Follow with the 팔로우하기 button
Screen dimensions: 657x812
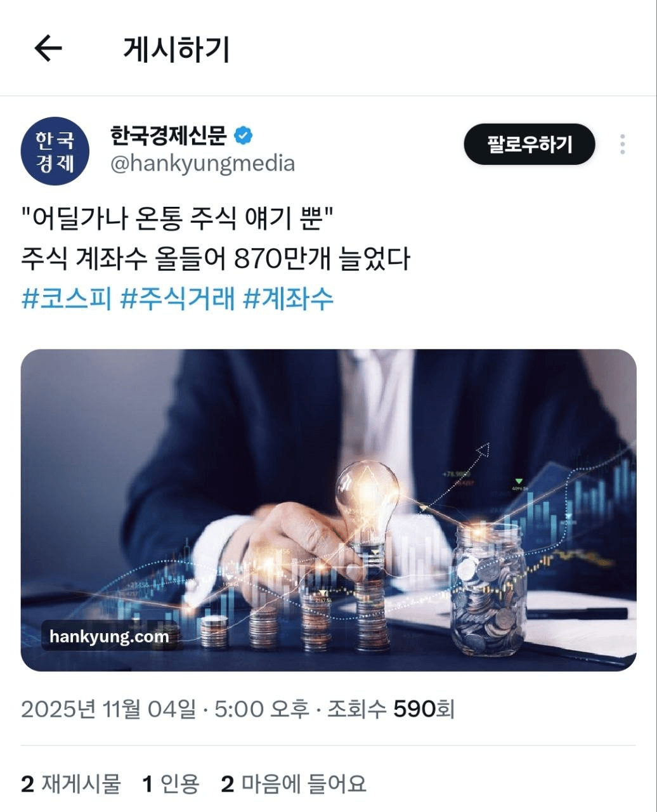[530, 144]
